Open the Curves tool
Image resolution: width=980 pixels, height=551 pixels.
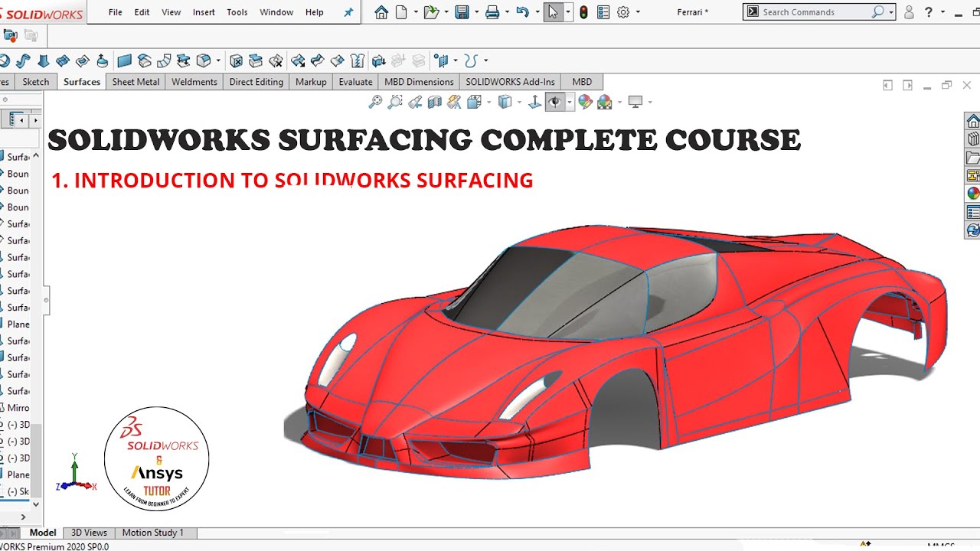tap(471, 61)
